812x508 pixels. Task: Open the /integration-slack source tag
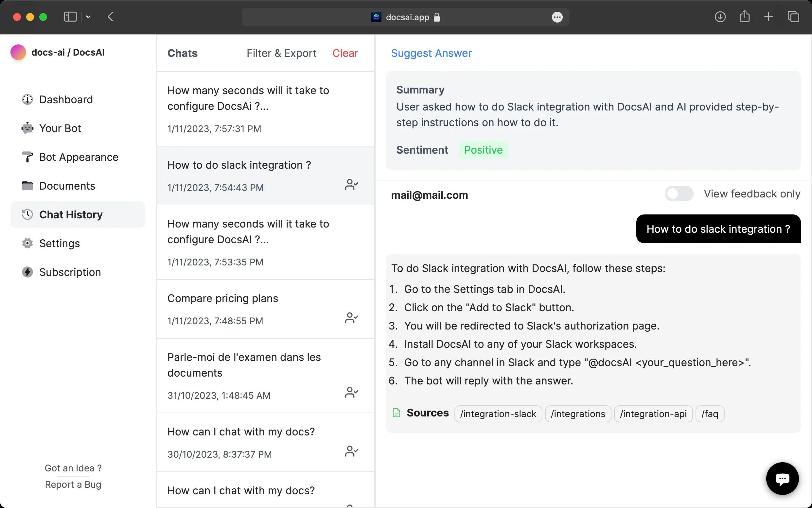498,414
